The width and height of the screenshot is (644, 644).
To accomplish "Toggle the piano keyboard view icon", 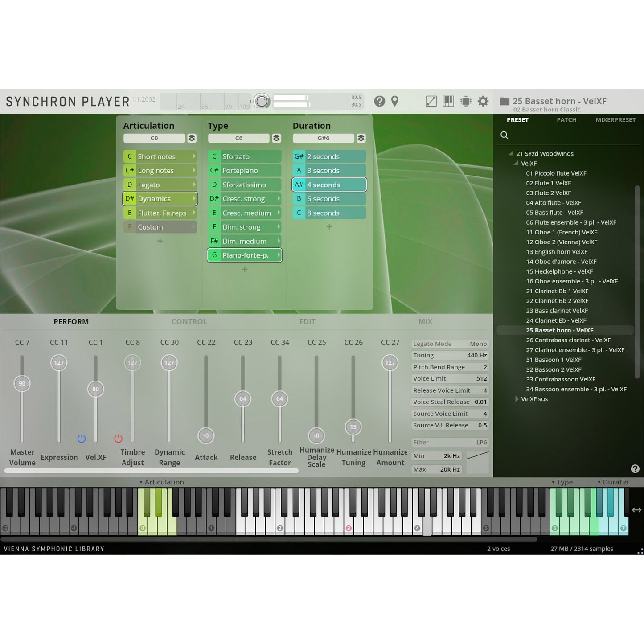I will [448, 102].
